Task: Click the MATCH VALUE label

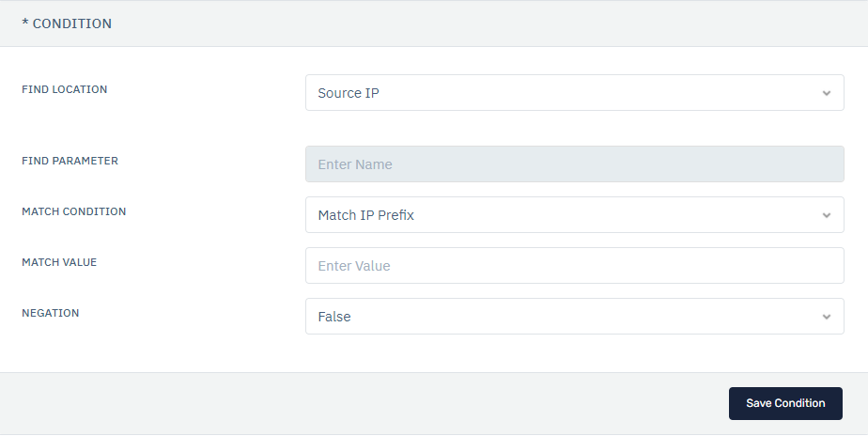Action: [59, 262]
